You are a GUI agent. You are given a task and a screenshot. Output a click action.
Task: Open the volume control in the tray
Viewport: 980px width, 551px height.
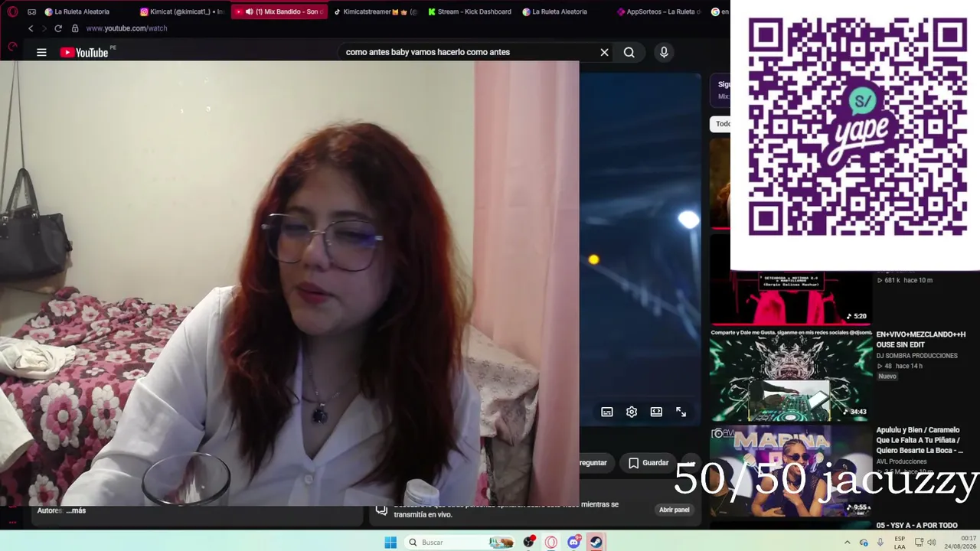click(x=932, y=543)
